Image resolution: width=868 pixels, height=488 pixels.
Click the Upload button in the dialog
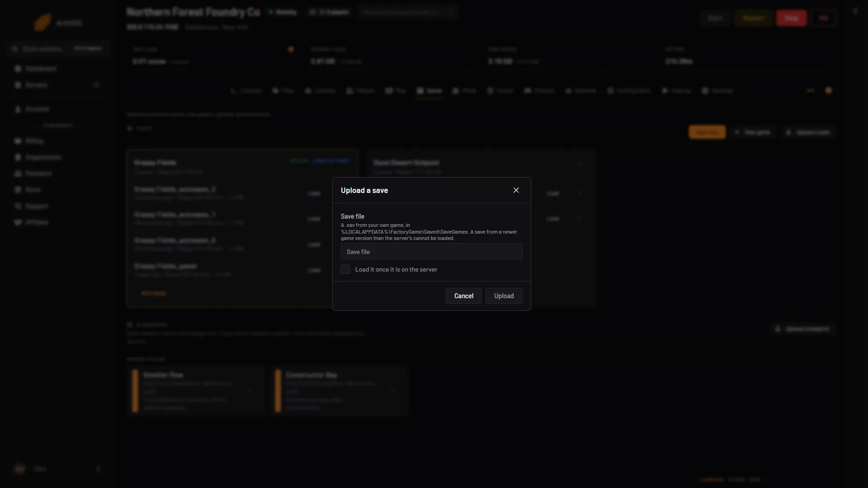(x=504, y=296)
